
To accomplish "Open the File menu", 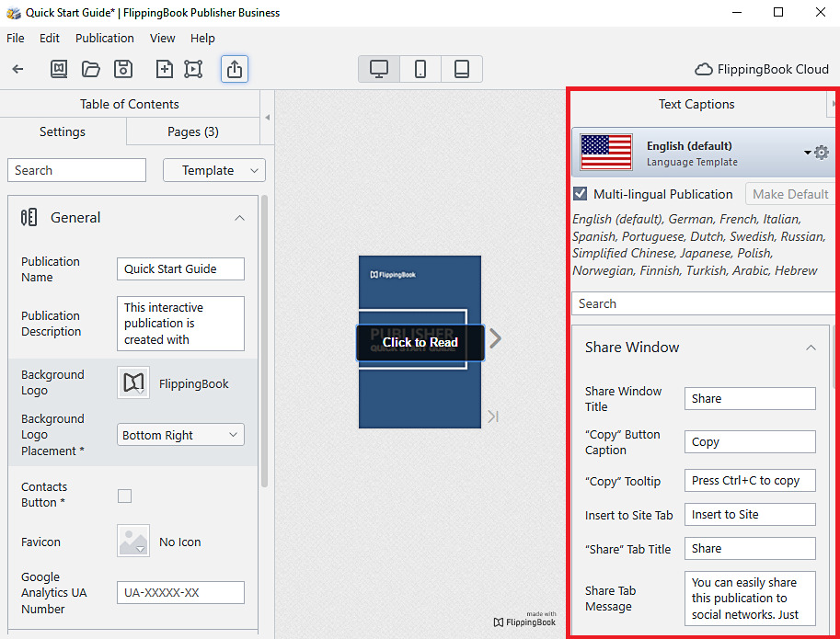I will [16, 39].
